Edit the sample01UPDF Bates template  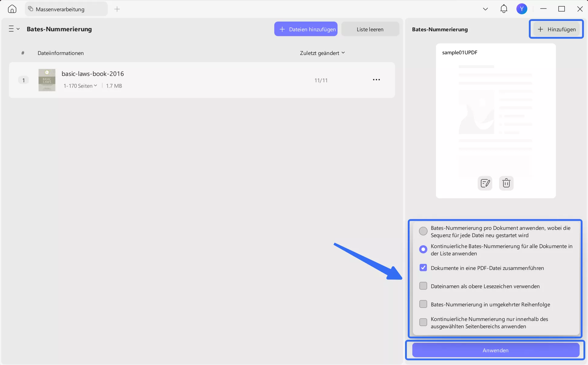pyautogui.click(x=485, y=183)
